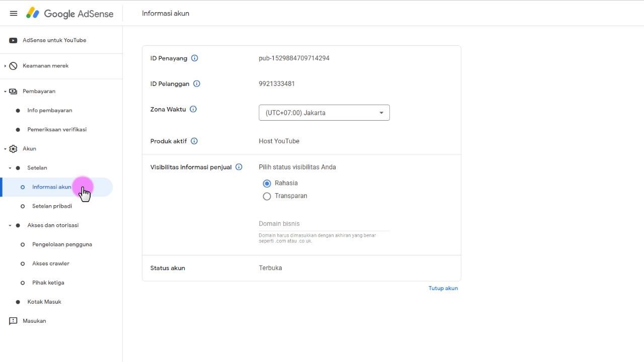Click the YouTube icon beside AdSense untuk YouTube
Screen dimensions: 644x362
click(x=13, y=40)
